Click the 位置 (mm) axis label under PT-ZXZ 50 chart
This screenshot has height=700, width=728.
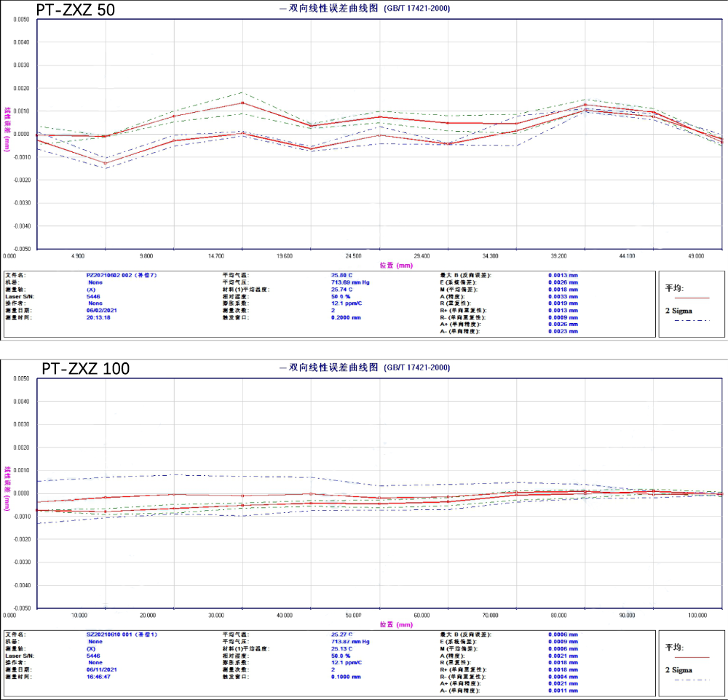395,266
